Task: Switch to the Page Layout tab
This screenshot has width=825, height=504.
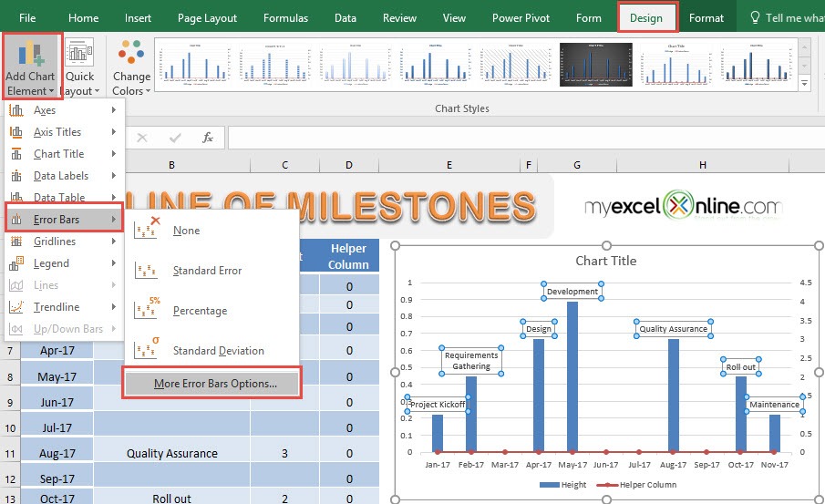Action: click(207, 18)
